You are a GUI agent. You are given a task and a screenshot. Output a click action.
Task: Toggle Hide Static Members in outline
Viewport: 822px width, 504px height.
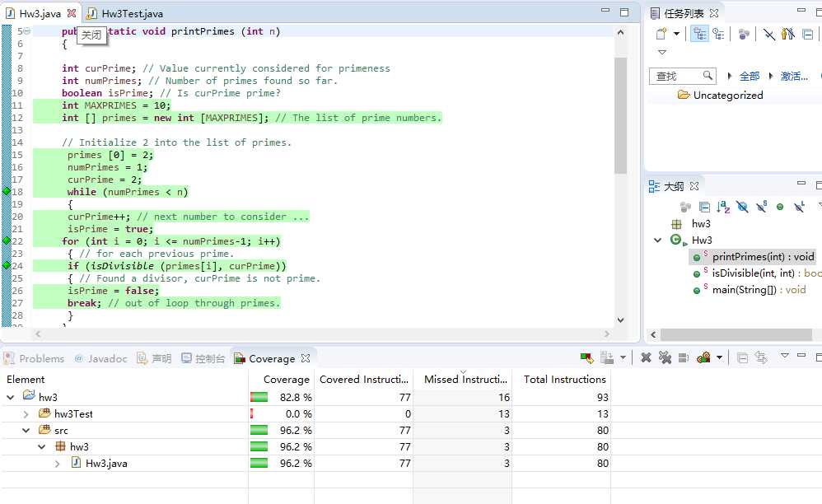(762, 207)
